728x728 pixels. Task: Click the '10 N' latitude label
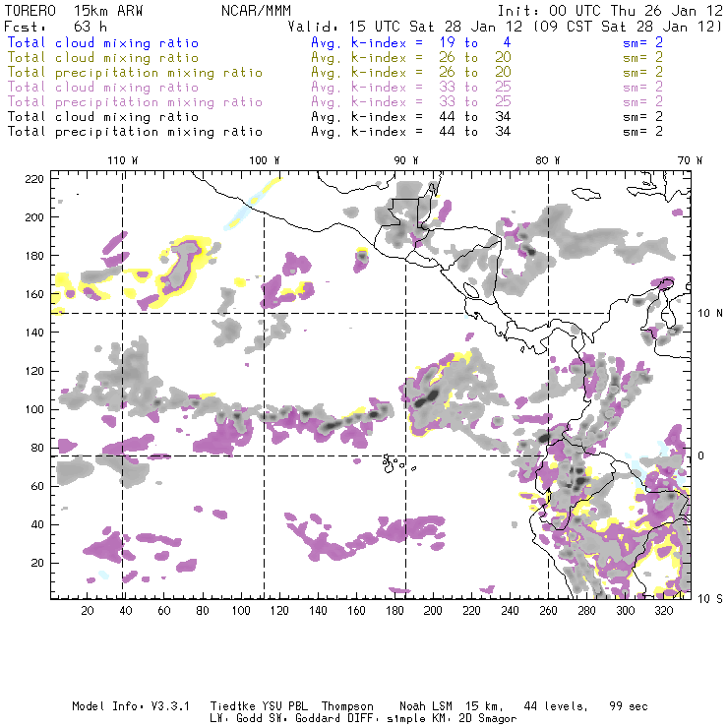click(x=710, y=314)
